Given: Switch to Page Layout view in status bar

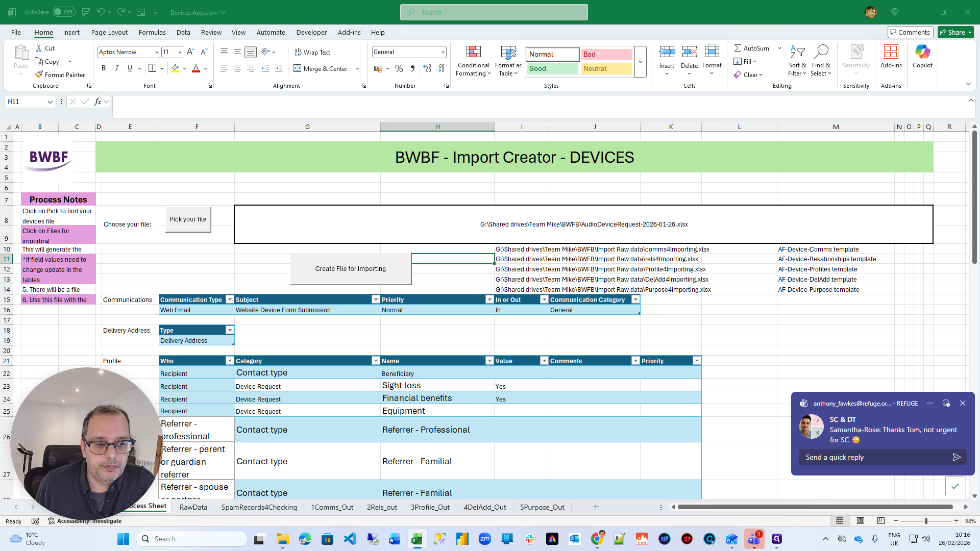Looking at the screenshot, I should pyautogui.click(x=861, y=521).
